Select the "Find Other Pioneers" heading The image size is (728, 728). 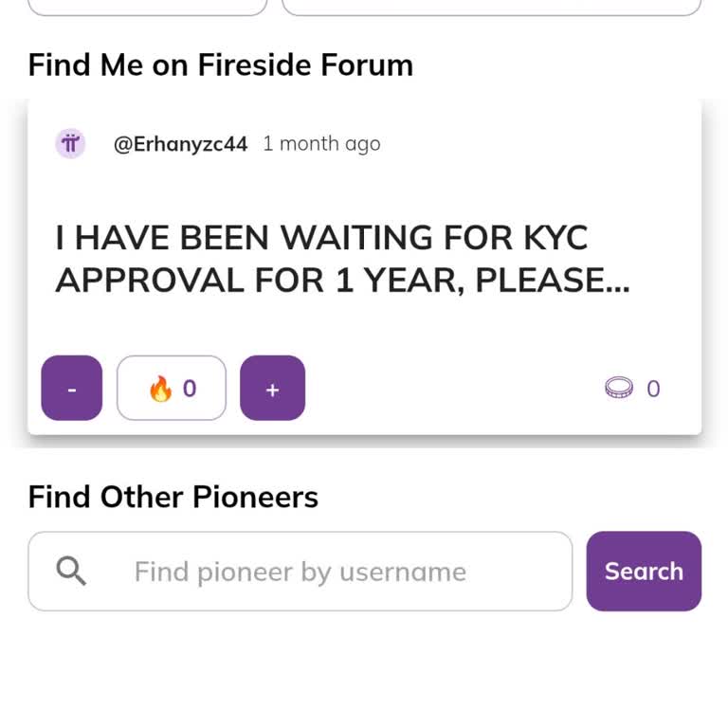click(173, 498)
